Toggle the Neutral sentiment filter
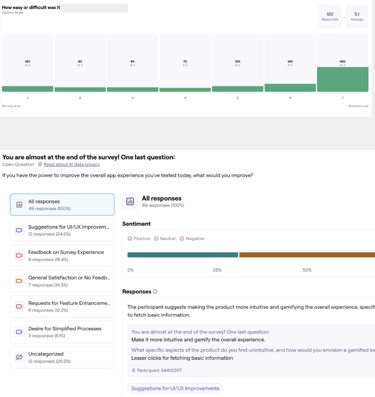375x397 pixels. click(x=165, y=238)
